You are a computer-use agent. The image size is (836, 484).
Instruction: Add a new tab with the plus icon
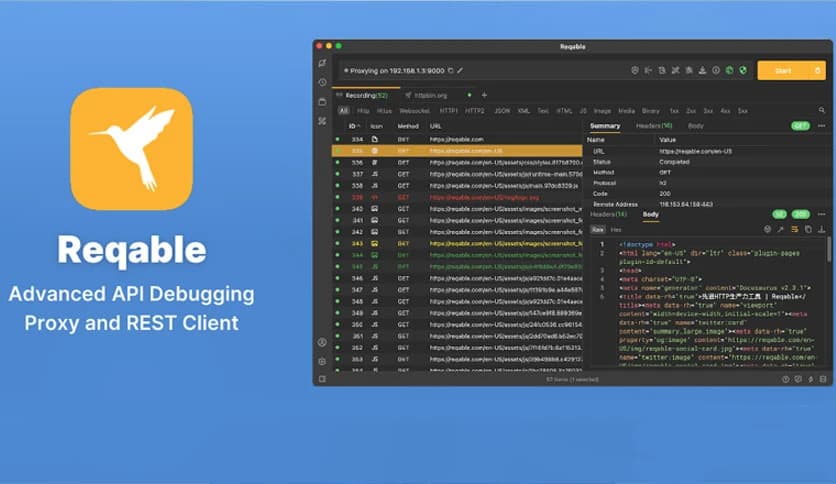click(x=484, y=95)
